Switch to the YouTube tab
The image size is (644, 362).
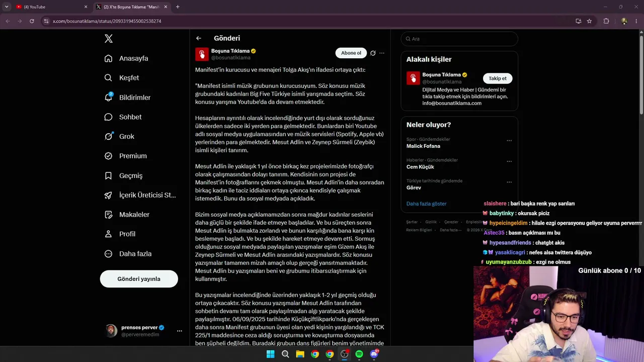point(50,7)
